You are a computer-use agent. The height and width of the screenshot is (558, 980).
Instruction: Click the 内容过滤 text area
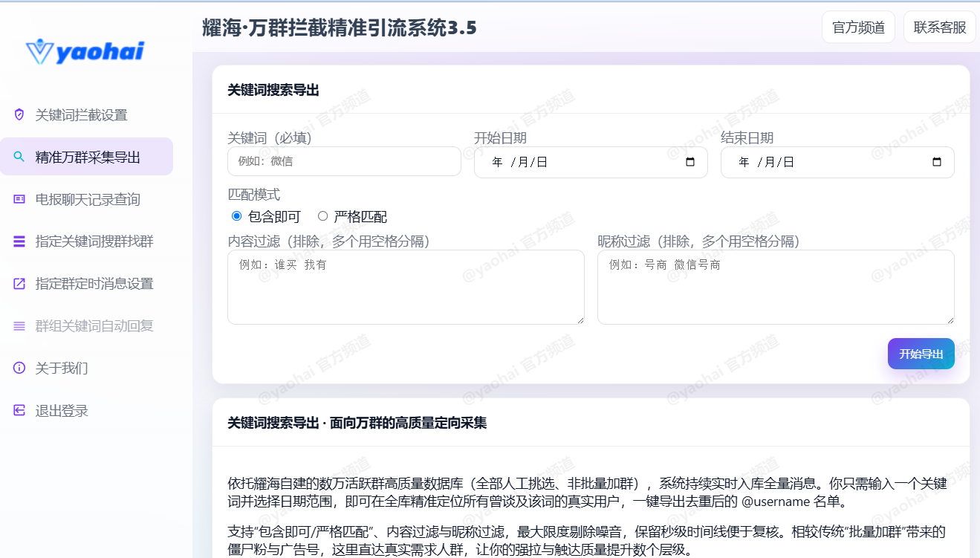click(x=406, y=287)
